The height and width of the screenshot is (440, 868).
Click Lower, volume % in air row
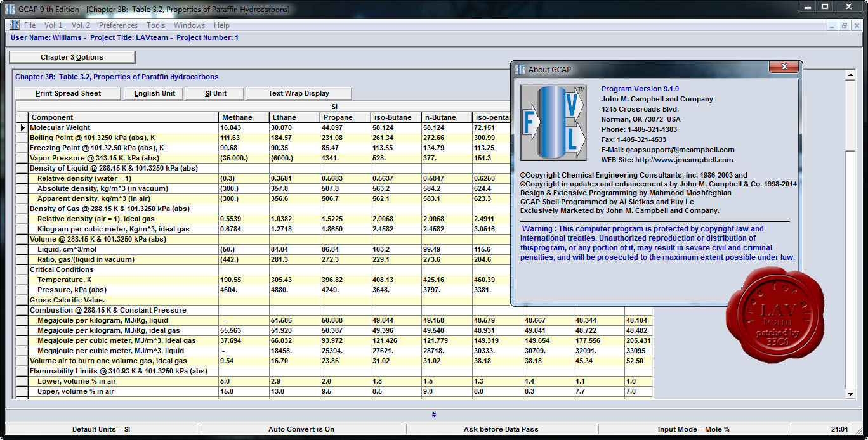tap(123, 381)
